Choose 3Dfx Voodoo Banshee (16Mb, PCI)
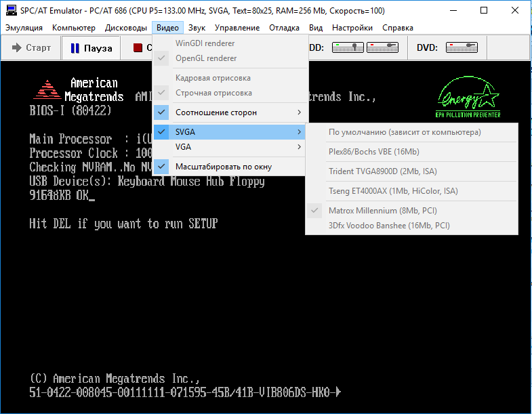The height and width of the screenshot is (414, 532). click(x=411, y=226)
